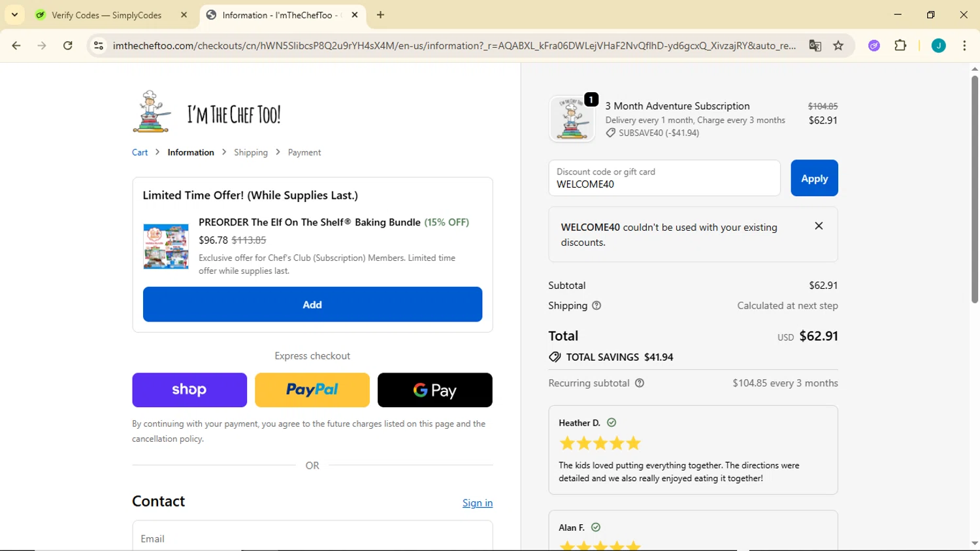Close the Information - I'mTheChefToo tab

click(x=355, y=15)
